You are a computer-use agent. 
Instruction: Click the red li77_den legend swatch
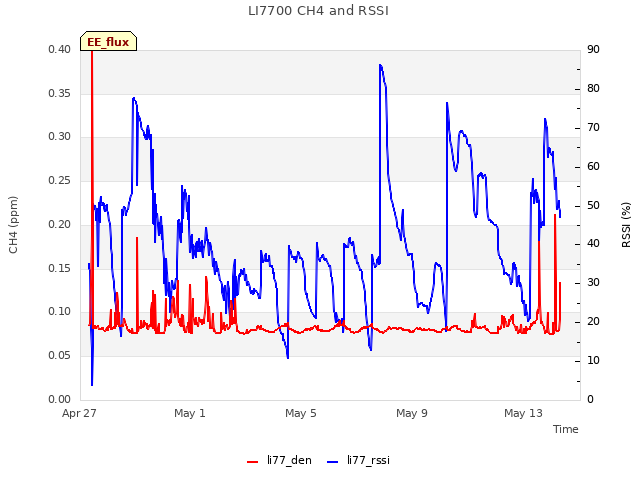tap(253, 461)
